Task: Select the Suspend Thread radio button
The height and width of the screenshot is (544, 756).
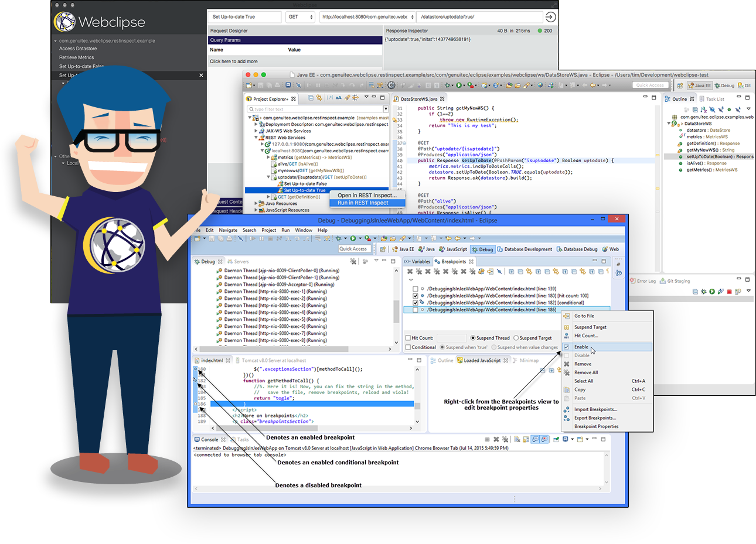Action: (473, 338)
